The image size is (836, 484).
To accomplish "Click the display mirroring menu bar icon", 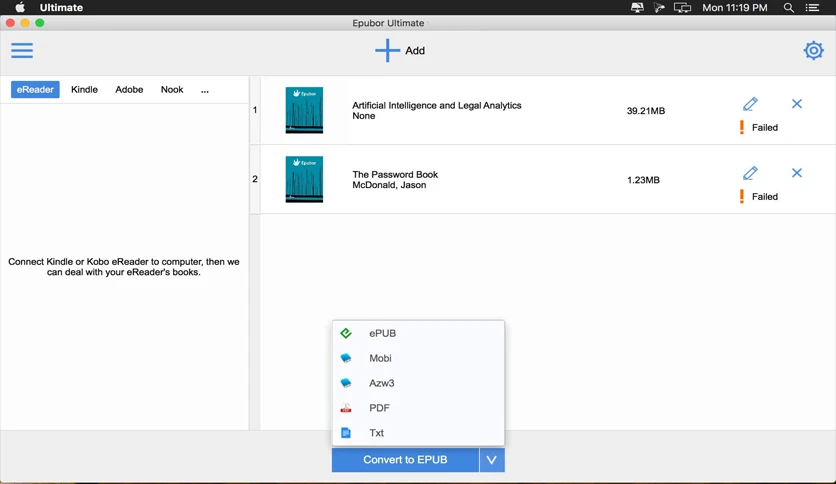I will (682, 7).
